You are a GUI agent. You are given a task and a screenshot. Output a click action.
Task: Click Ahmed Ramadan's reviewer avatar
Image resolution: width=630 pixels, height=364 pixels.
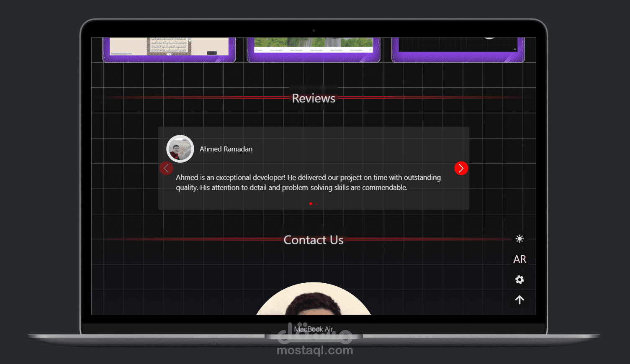click(x=180, y=149)
